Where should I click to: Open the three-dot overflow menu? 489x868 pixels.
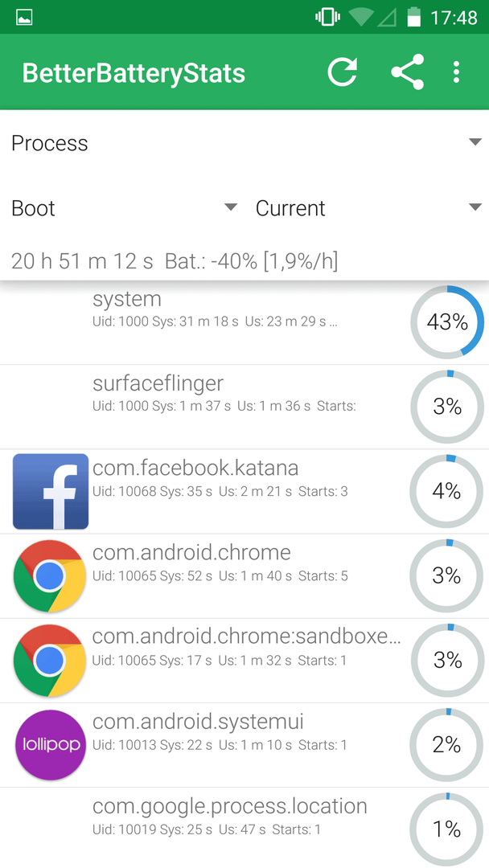[456, 72]
